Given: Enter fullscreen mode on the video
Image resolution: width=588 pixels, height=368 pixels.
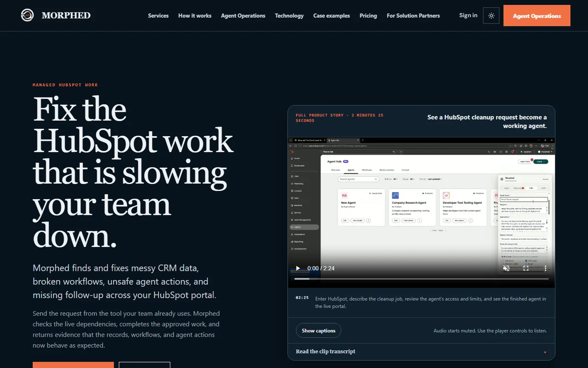Looking at the screenshot, I should 526,268.
